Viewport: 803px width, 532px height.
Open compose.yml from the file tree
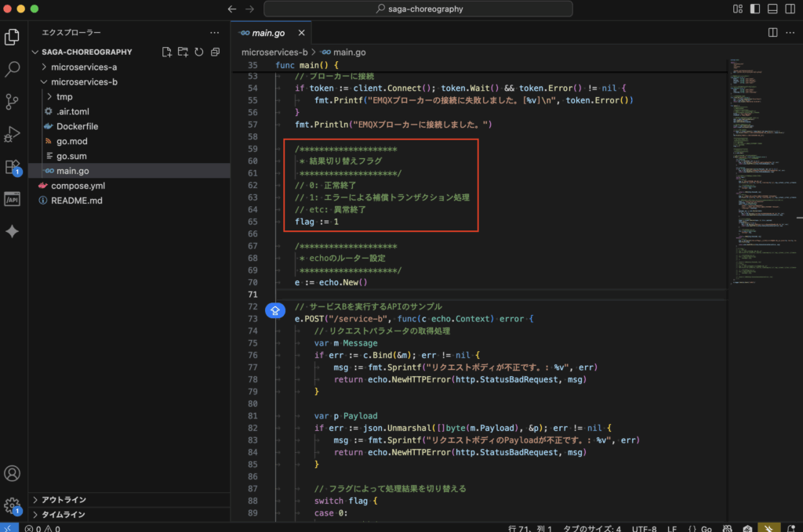tap(78, 186)
